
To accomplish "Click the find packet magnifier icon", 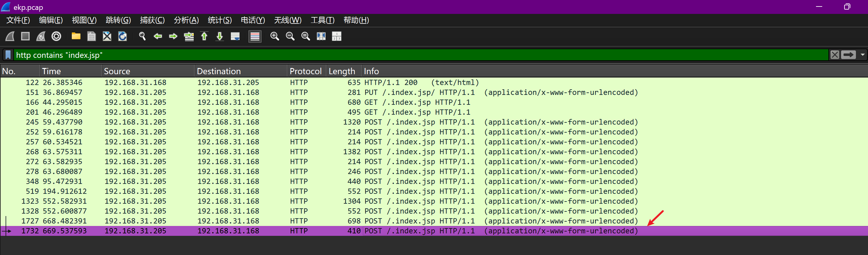I will [142, 36].
